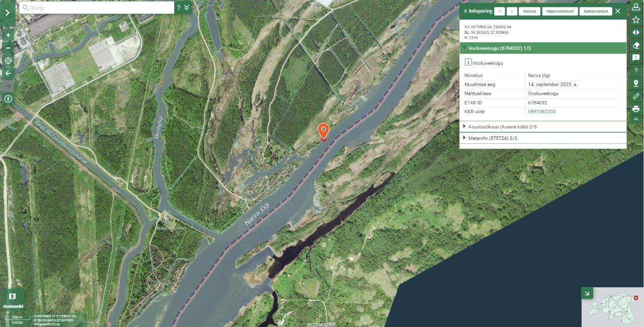This screenshot has height=327, width=644.
Task: Reset map north compass icon
Action: [x=8, y=99]
